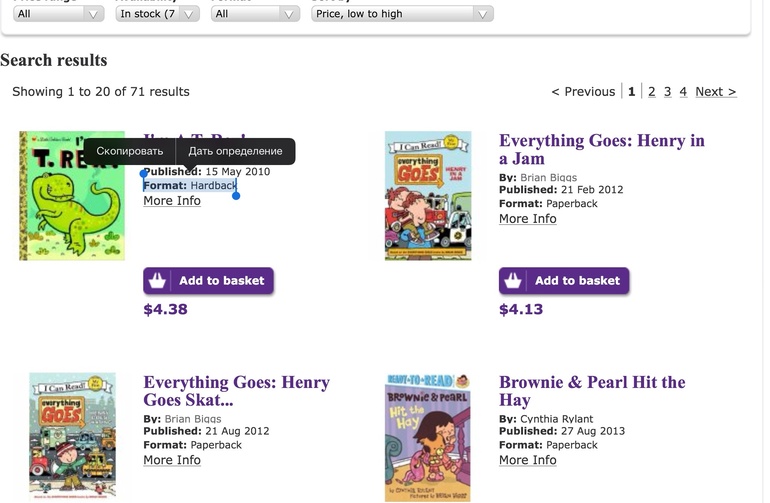
Task: Choose 'Дать определение' in the popup
Action: click(236, 151)
